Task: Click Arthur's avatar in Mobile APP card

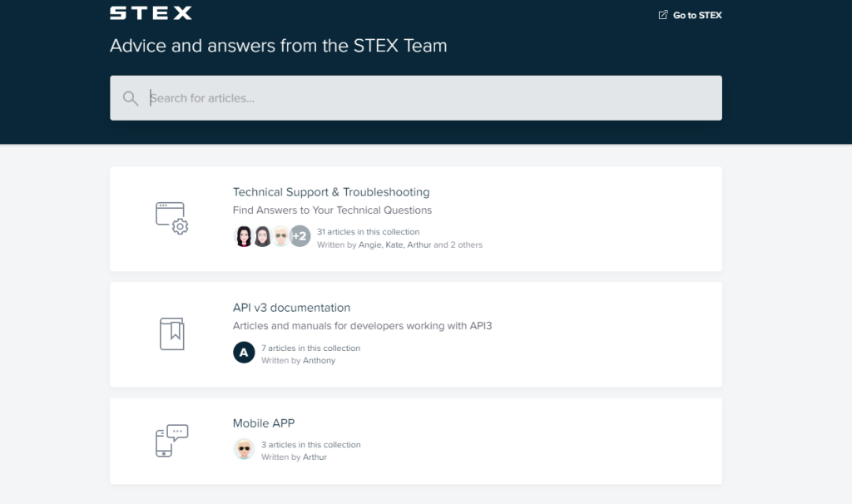Action: click(x=244, y=449)
